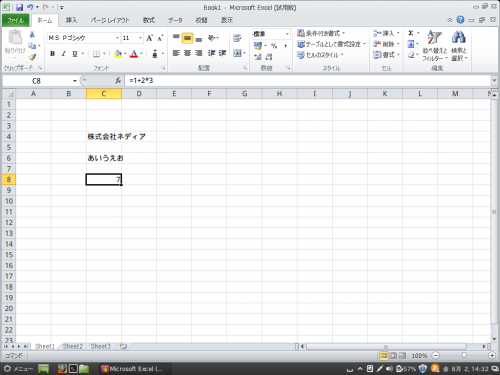Expand the Name Box dropdown
The width and height of the screenshot is (500, 375).
(75, 81)
